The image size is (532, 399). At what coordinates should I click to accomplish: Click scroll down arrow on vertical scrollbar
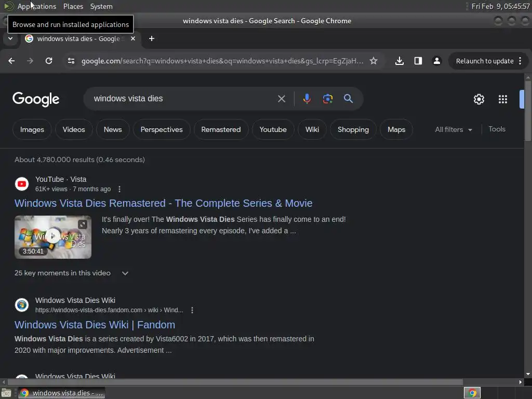528,374
